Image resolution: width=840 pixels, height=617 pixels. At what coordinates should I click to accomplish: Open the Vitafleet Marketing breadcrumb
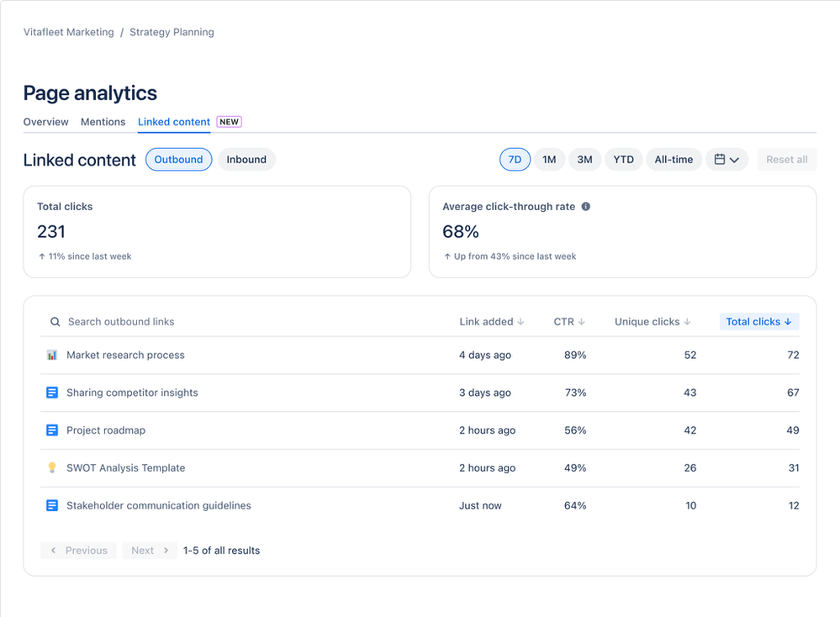click(69, 32)
